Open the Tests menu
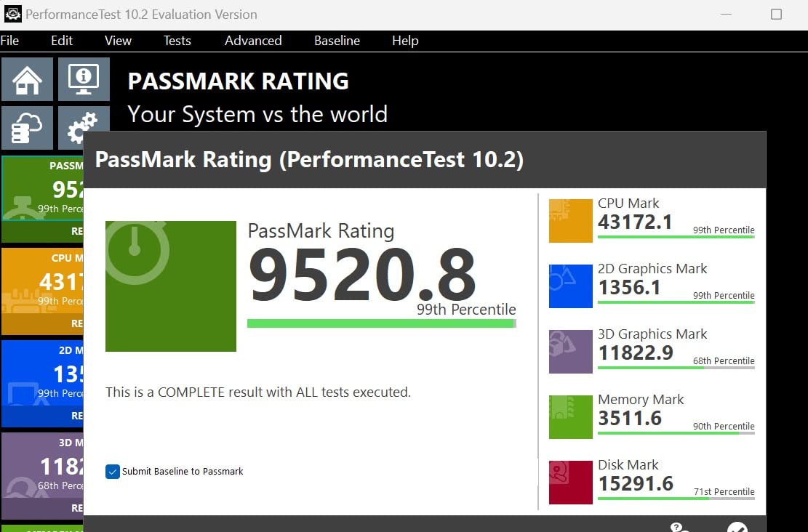 point(177,41)
